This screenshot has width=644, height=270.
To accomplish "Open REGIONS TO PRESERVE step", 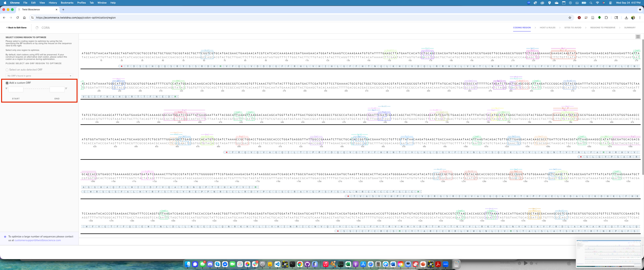I will 602,28.
